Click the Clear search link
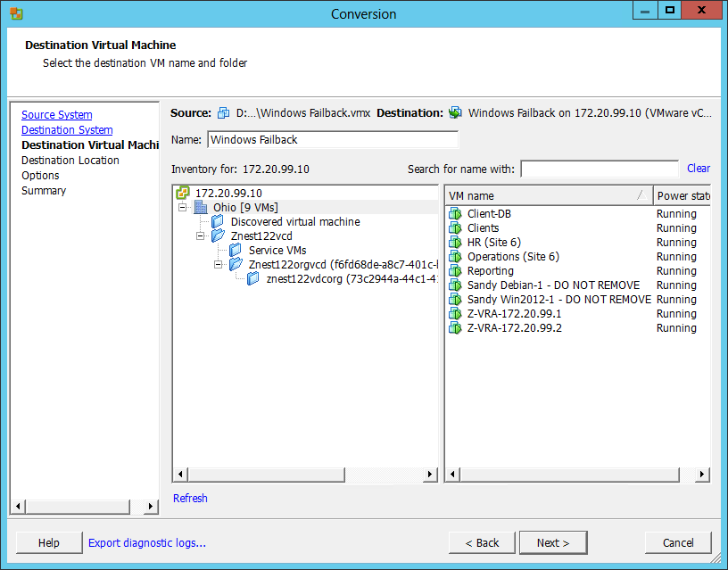This screenshot has height=570, width=728. [x=699, y=169]
